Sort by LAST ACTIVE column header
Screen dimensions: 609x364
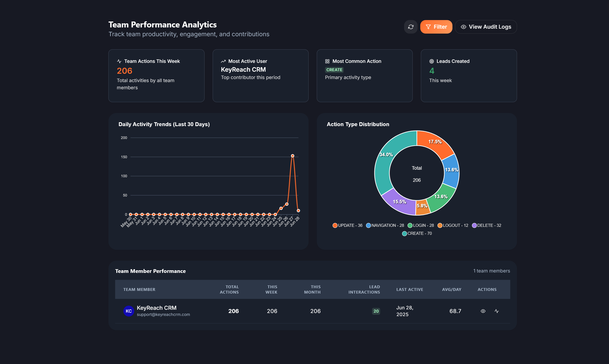click(410, 289)
